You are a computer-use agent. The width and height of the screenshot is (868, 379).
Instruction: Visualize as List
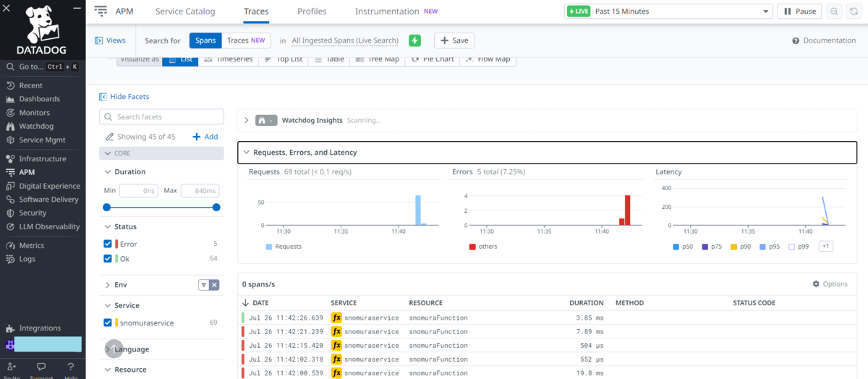coord(179,59)
